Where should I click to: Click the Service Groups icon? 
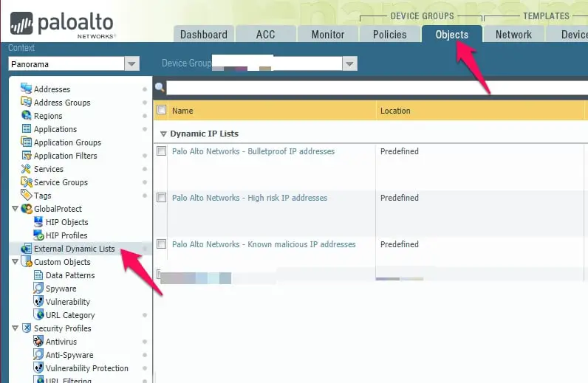[x=27, y=182]
